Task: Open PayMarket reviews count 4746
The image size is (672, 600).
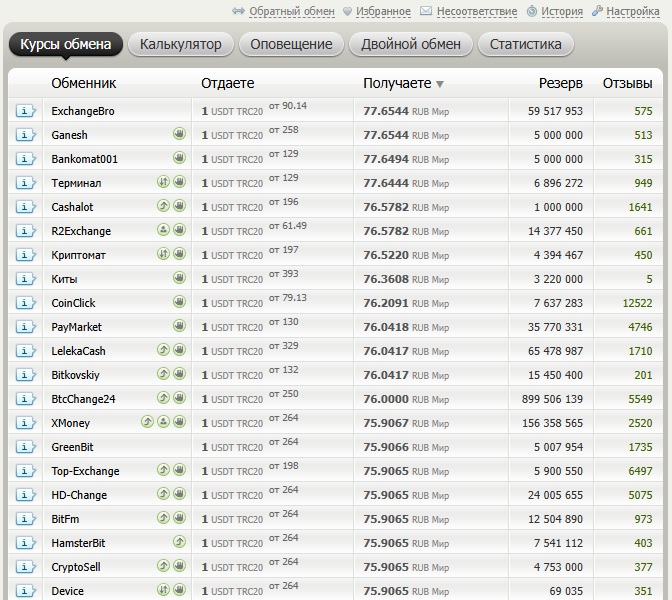Action: [x=640, y=327]
